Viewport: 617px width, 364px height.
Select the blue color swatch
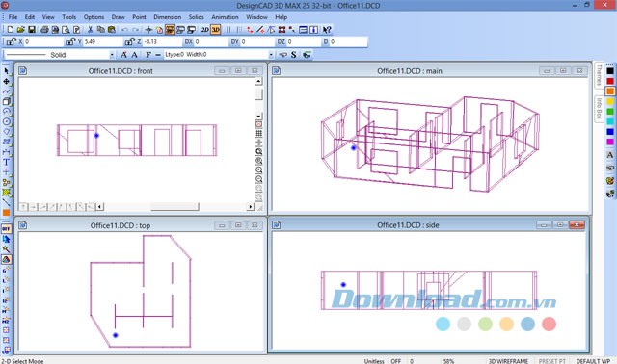[610, 132]
